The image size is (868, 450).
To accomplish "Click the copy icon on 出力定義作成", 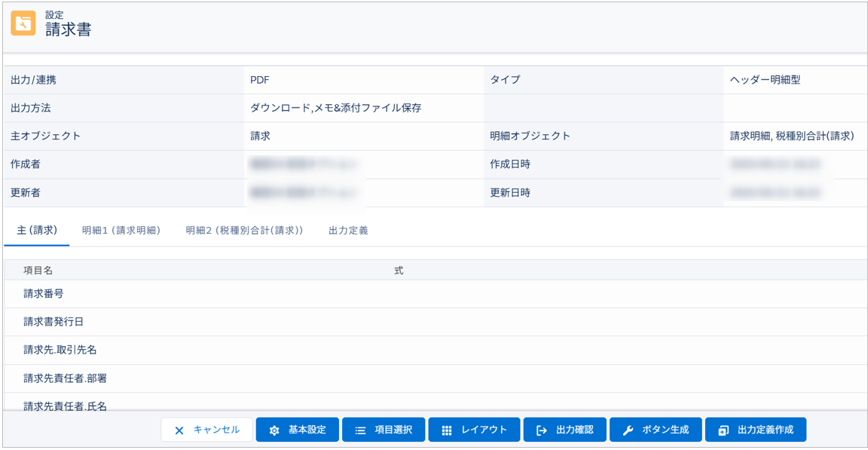I will (722, 430).
